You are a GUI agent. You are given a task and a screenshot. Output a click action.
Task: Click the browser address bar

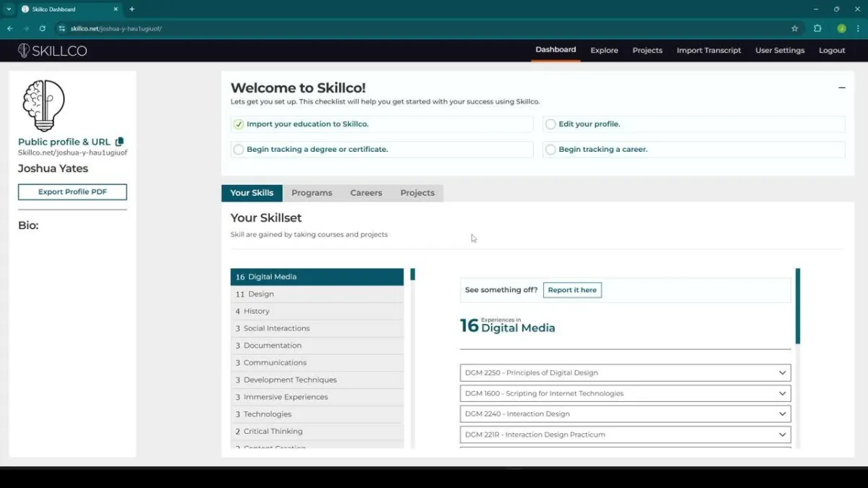(427, 29)
